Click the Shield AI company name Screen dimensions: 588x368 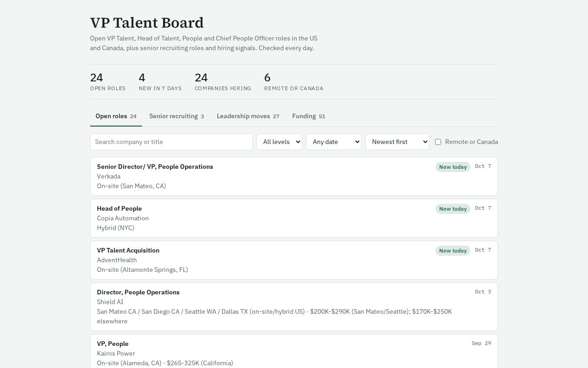click(110, 302)
